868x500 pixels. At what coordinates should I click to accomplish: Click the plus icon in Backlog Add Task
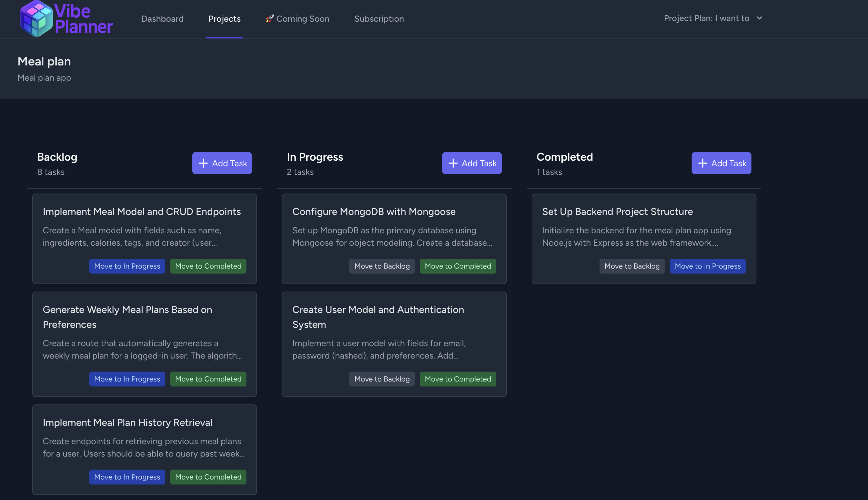[203, 163]
